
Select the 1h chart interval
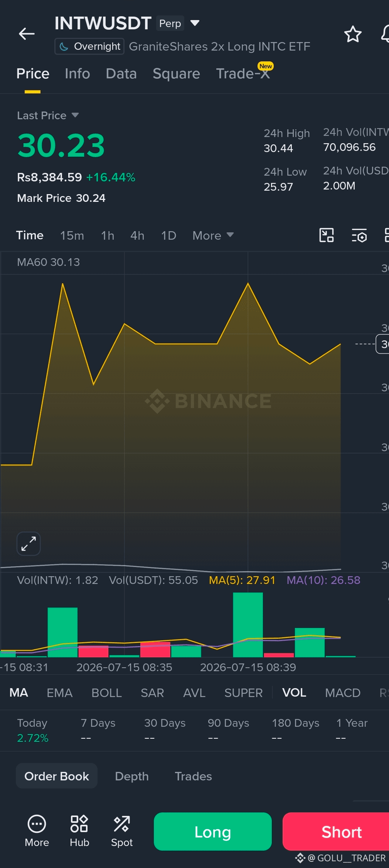point(108,235)
